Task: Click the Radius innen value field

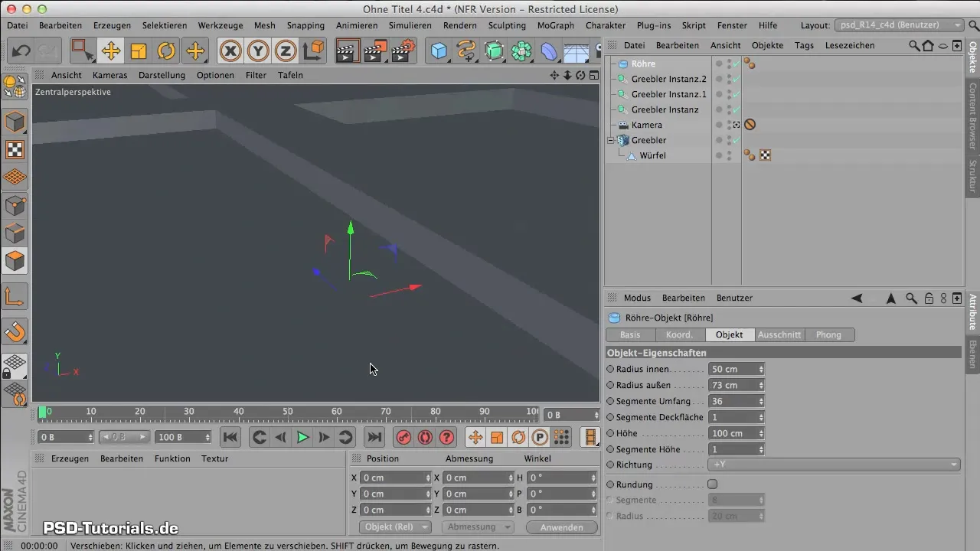Action: click(x=732, y=369)
